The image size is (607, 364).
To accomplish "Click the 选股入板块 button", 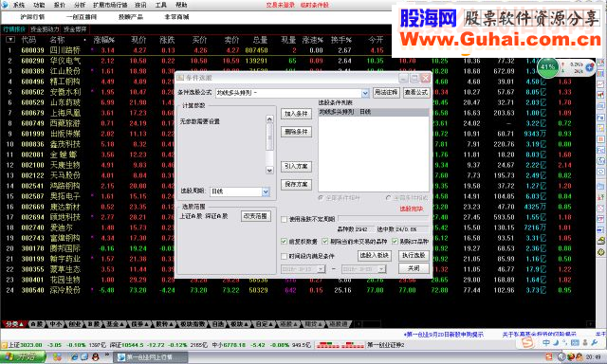I will [375, 255].
